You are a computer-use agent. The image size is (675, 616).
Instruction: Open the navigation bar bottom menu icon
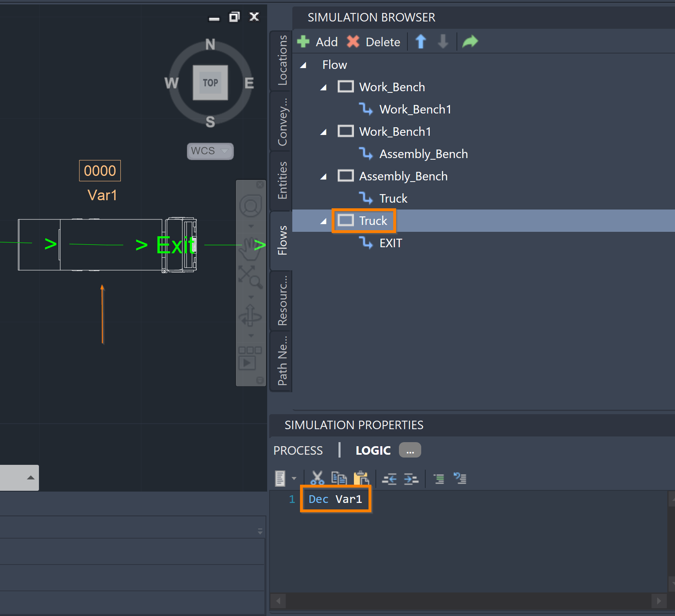[x=260, y=380]
